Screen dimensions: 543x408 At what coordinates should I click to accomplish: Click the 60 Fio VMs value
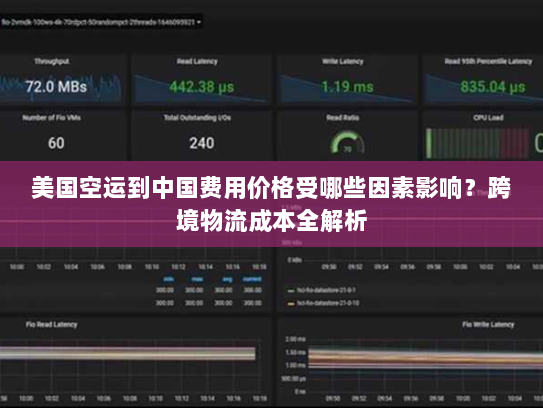pos(56,143)
